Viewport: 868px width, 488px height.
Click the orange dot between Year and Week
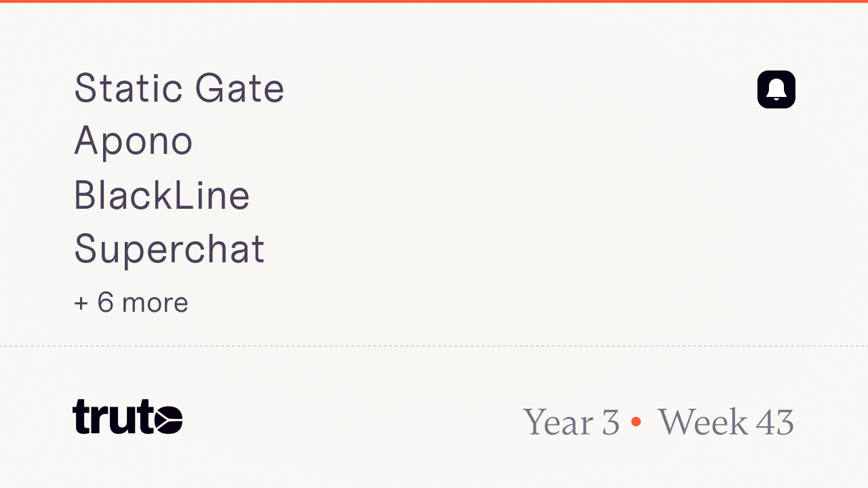pyautogui.click(x=636, y=422)
